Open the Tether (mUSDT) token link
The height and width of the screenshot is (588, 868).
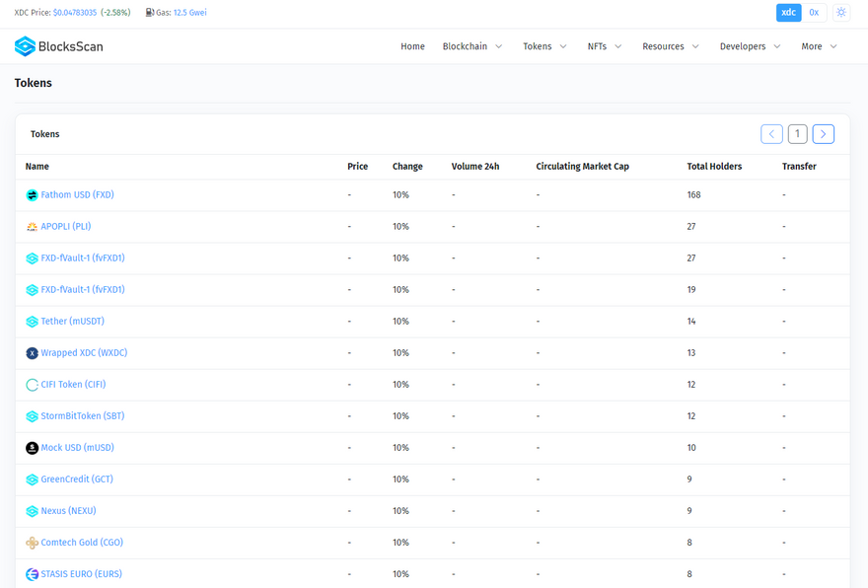(72, 322)
